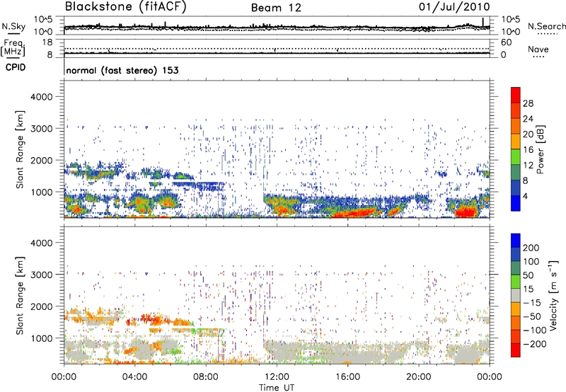
Task: Click "Slant Range [km]" on velocity panel
Action: point(20,296)
